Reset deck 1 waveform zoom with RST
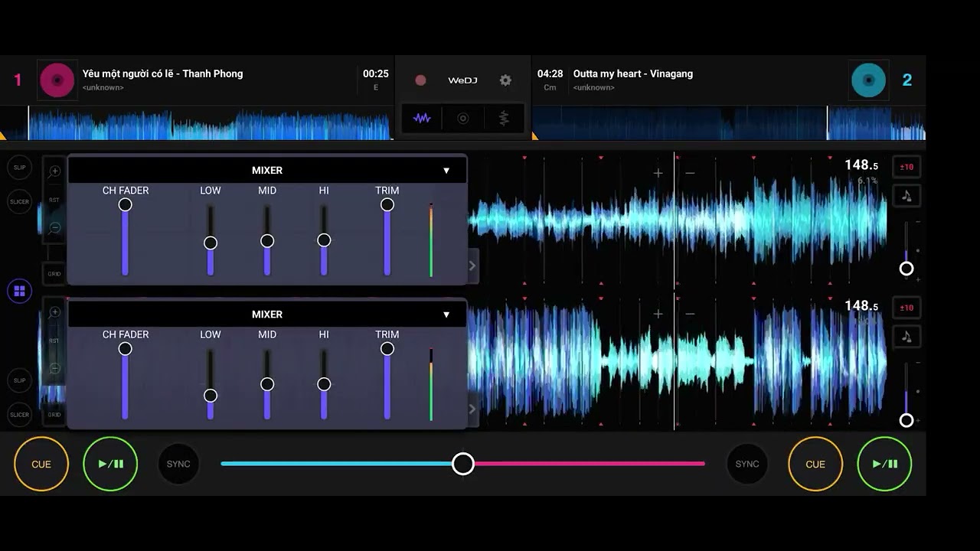The height and width of the screenshot is (551, 980). point(54,200)
